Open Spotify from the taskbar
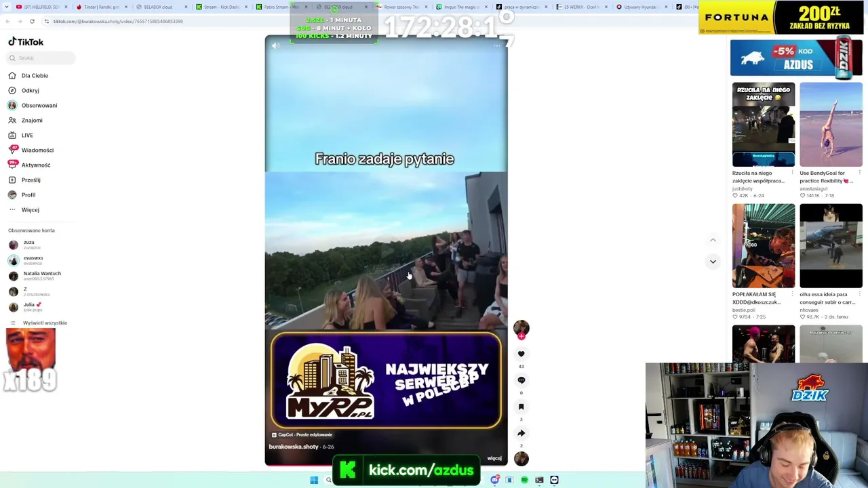This screenshot has height=488, width=868. click(x=524, y=481)
